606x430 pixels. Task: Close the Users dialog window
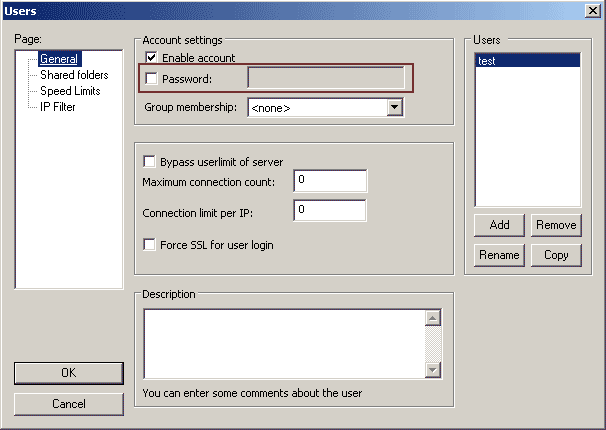pos(592,10)
